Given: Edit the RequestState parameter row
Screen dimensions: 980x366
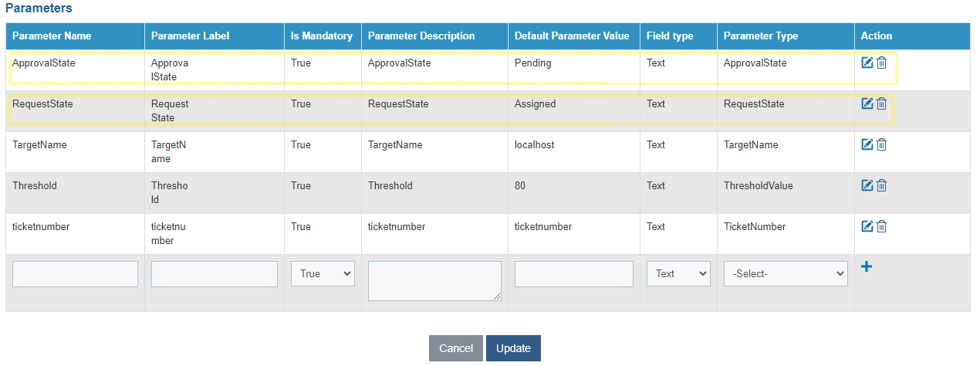Looking at the screenshot, I should tap(867, 103).
